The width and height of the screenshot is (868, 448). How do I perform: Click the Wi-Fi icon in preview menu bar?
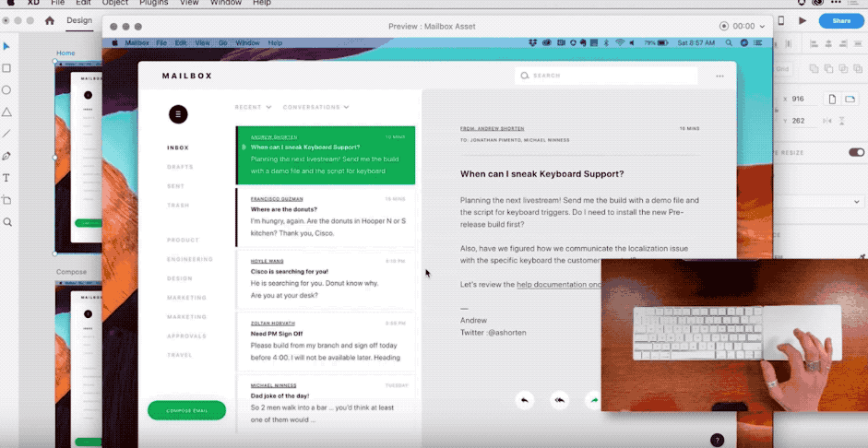620,42
